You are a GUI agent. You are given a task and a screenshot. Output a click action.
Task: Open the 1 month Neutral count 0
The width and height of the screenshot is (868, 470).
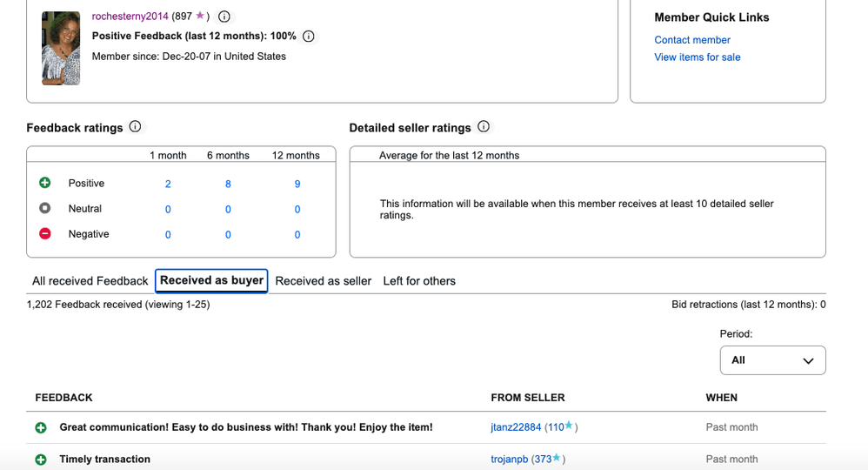168,210
